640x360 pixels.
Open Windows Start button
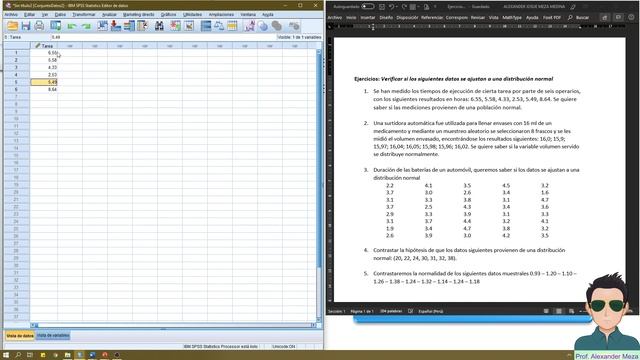[x=6, y=355]
